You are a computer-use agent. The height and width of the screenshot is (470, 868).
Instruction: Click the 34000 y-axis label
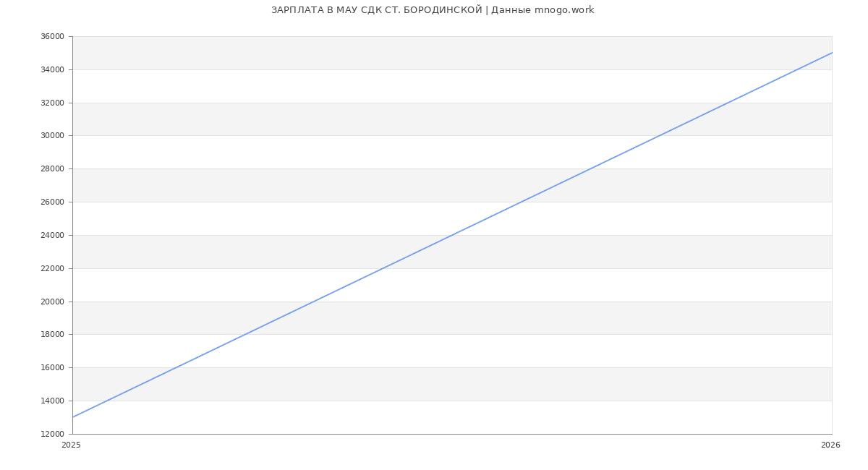52,69
